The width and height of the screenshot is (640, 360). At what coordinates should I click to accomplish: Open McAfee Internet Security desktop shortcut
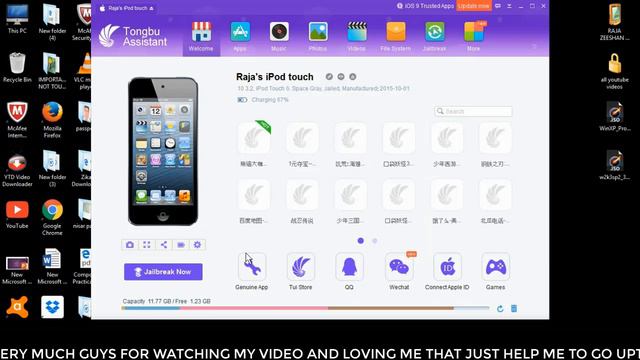click(x=17, y=120)
